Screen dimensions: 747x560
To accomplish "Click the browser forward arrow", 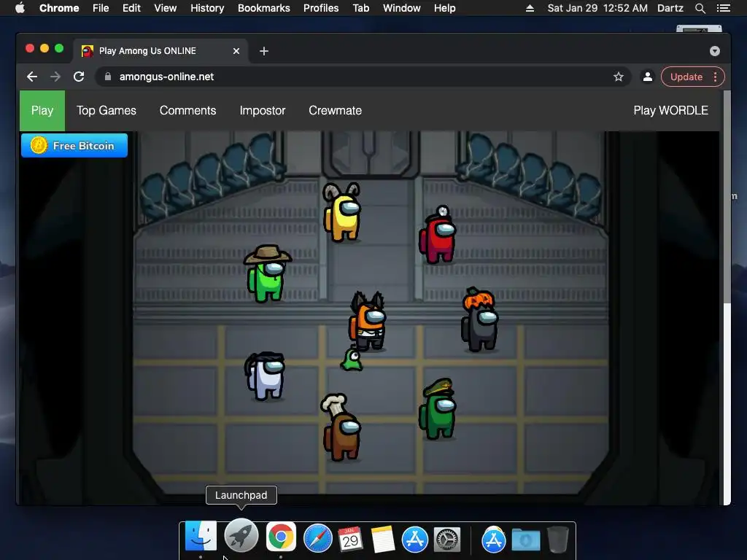I will [55, 77].
